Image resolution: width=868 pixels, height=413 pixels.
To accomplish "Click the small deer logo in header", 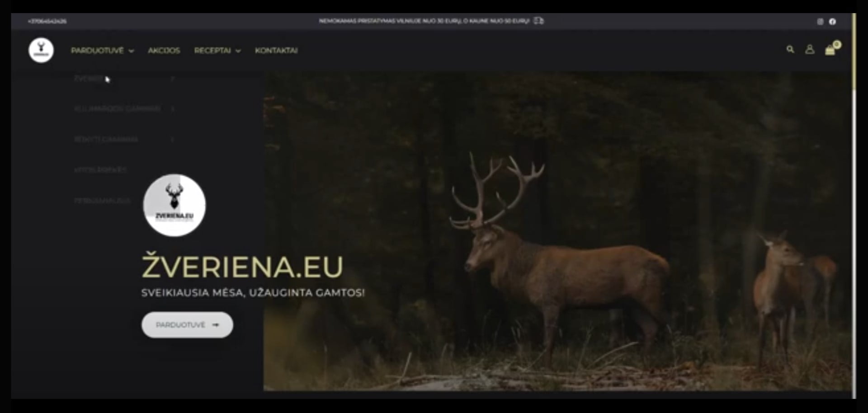I will click(41, 50).
